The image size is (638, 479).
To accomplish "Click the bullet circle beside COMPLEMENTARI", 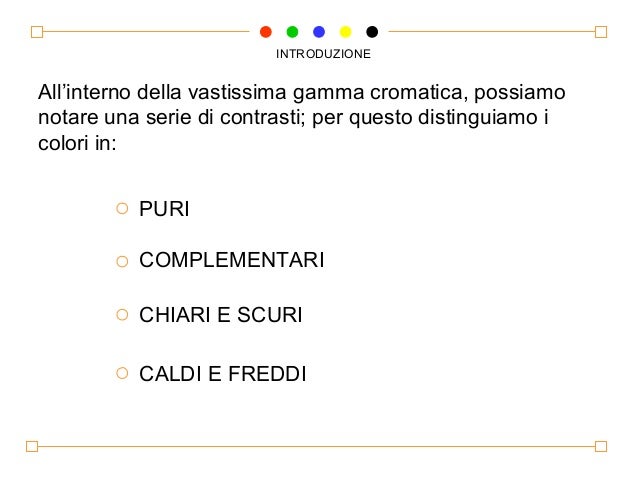I will tap(122, 261).
